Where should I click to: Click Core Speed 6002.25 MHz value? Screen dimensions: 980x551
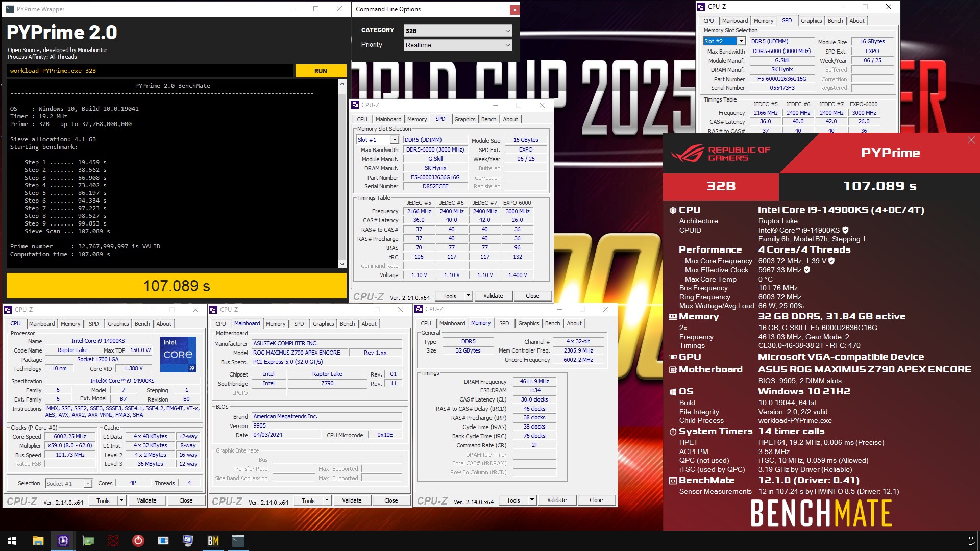tap(70, 437)
